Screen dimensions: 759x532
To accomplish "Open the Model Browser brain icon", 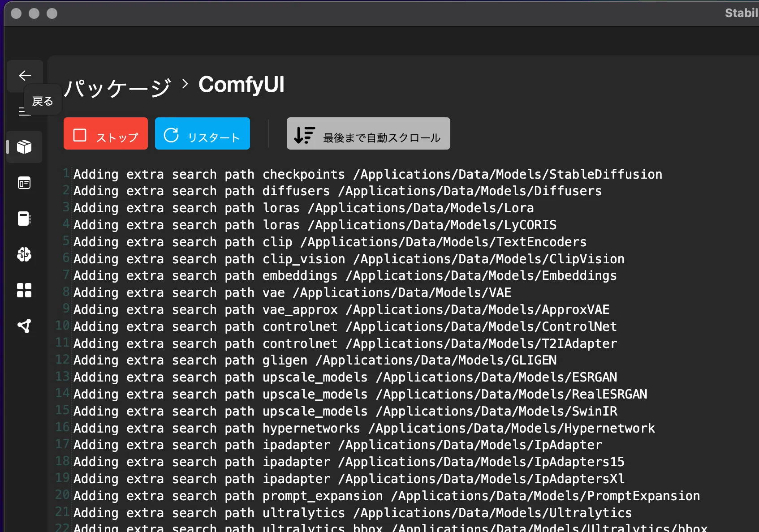I will click(x=24, y=254).
